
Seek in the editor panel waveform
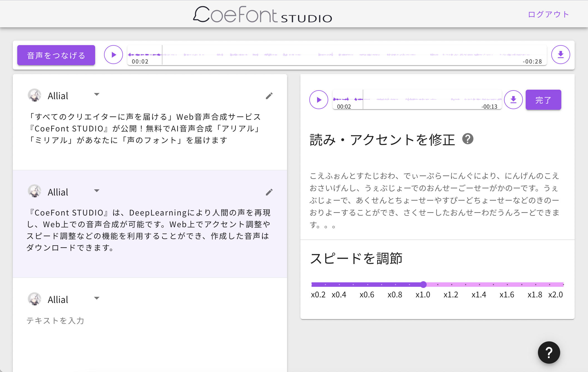click(417, 100)
